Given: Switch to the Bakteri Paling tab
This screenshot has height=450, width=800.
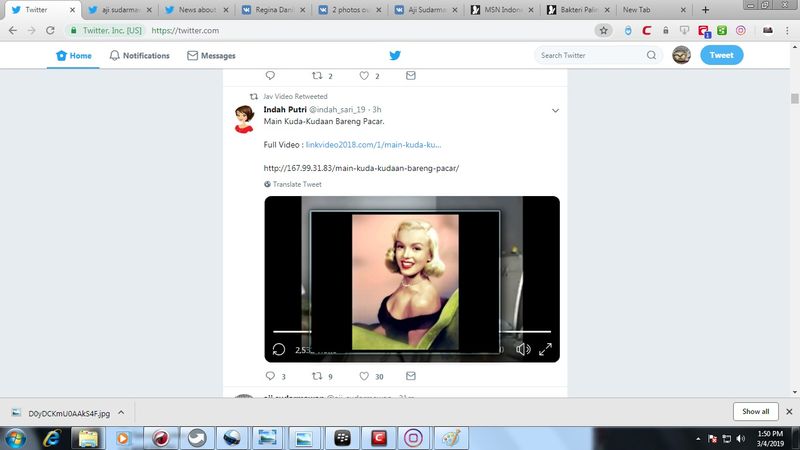Looking at the screenshot, I should (578, 10).
